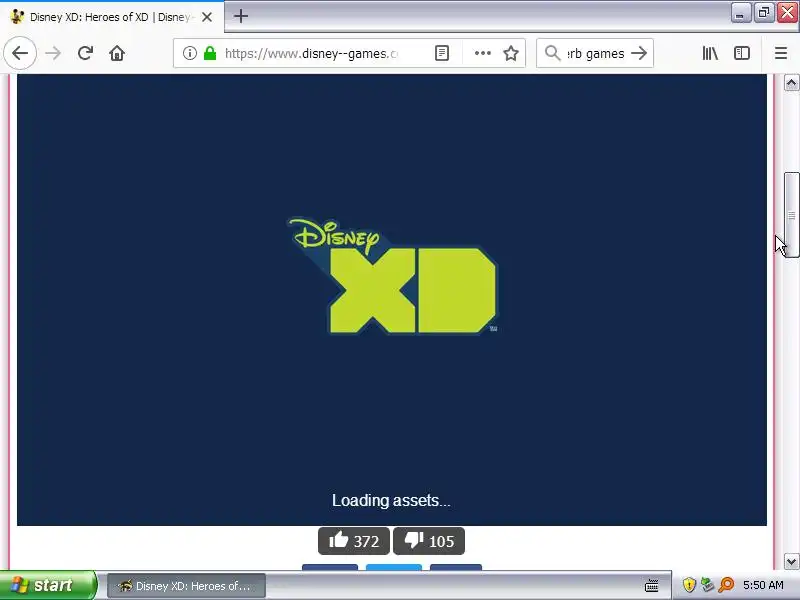
Task: Click the search box with 'rb games'
Action: 595,53
